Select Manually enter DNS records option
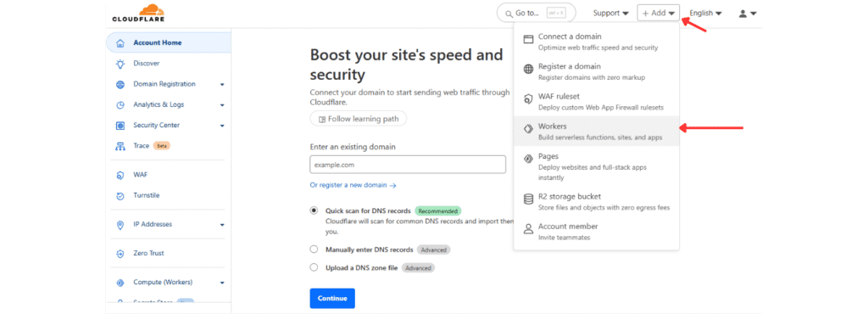The height and width of the screenshot is (314, 868). [314, 250]
